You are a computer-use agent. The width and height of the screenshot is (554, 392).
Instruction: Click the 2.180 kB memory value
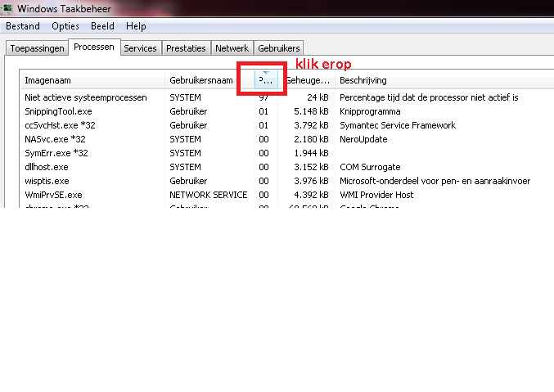311,139
